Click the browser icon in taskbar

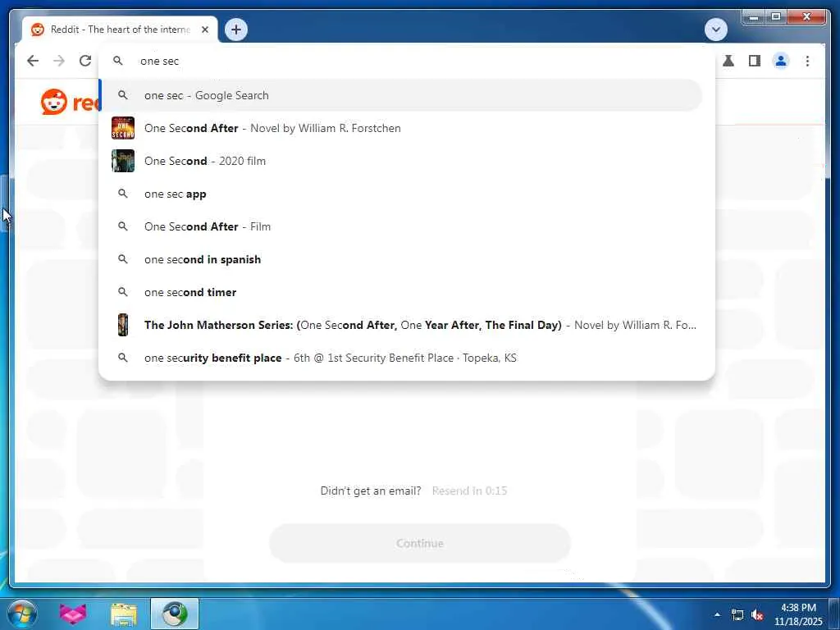point(175,614)
